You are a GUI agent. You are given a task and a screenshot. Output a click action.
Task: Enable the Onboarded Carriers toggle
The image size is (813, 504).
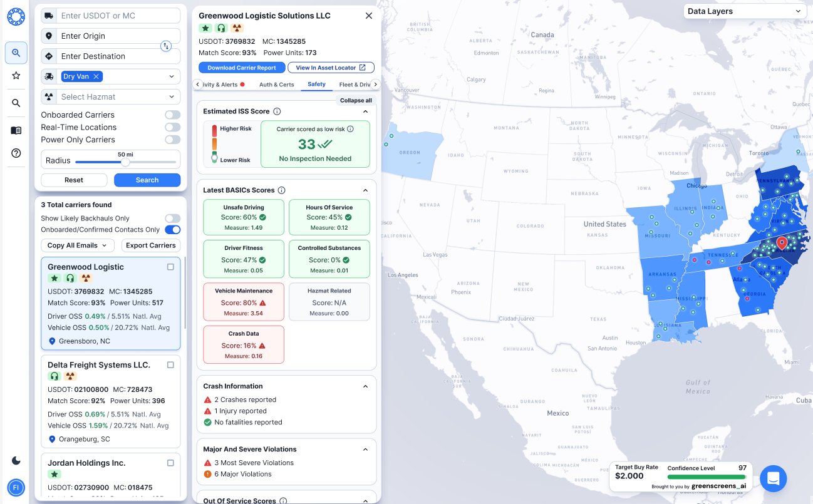click(x=172, y=115)
